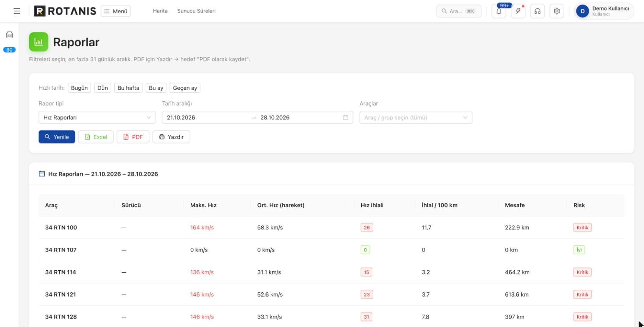Click the calendar icon in date range field
The height and width of the screenshot is (327, 644).
[x=345, y=118]
